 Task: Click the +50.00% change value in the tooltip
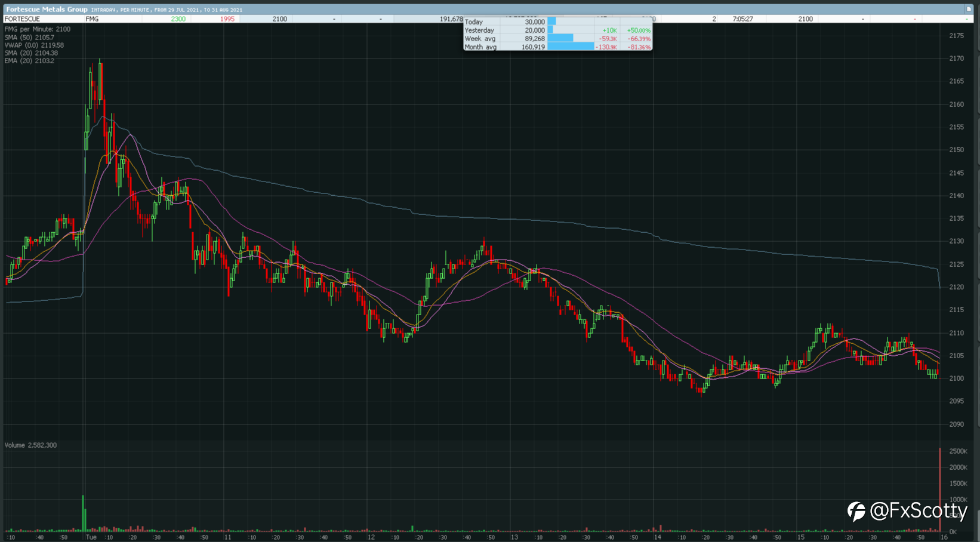tap(639, 30)
